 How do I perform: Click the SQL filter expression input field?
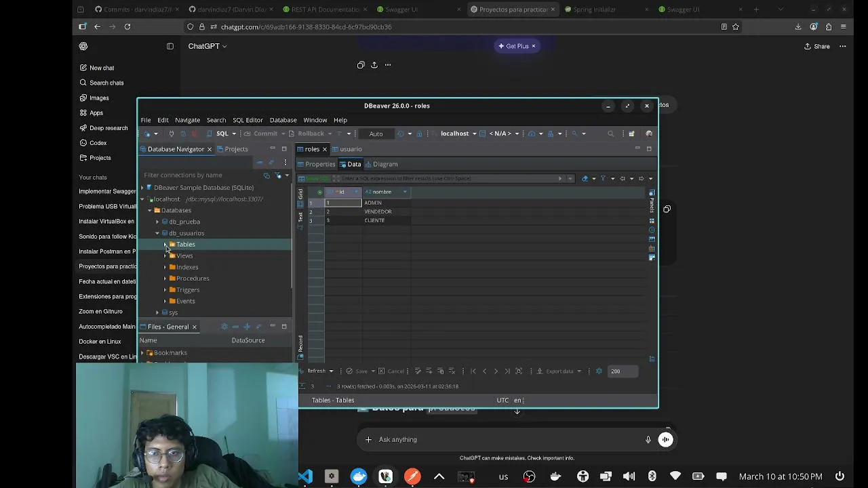tap(448, 178)
